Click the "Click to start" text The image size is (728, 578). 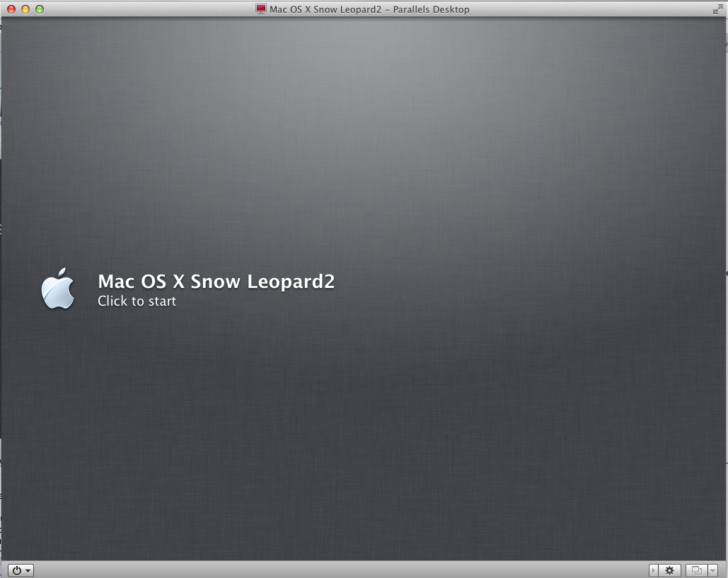point(137,301)
